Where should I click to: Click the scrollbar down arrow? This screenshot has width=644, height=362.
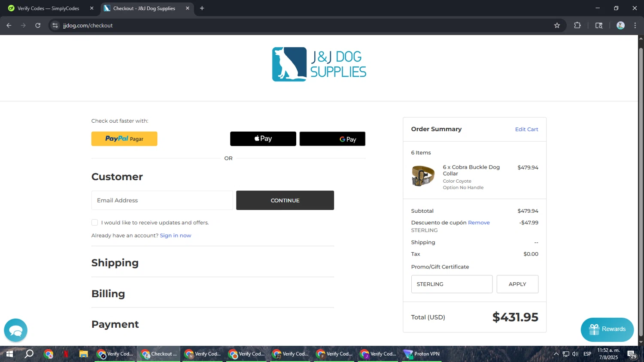tap(641, 342)
